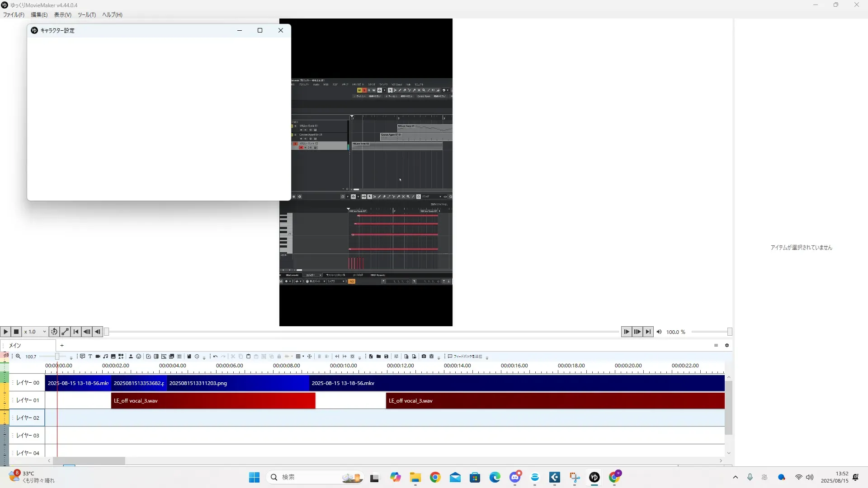868x488 pixels.
Task: Toggle the range playback button beside loop
Action: tap(65, 332)
